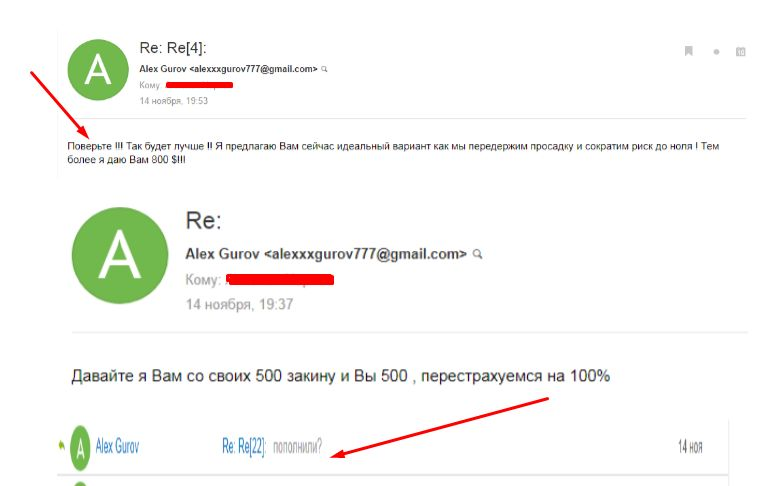764x486 pixels.
Task: Click the 'пополнили?' message preview text
Action: point(297,447)
